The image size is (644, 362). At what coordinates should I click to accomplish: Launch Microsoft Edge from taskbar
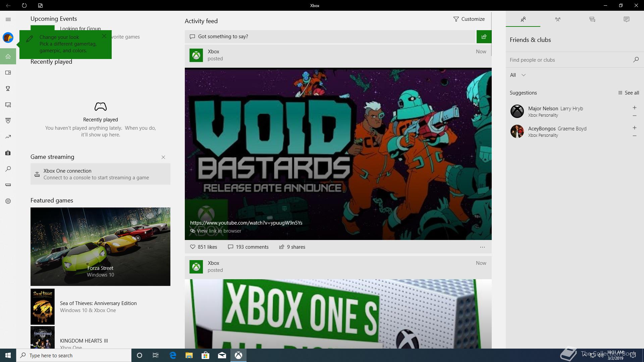click(173, 355)
